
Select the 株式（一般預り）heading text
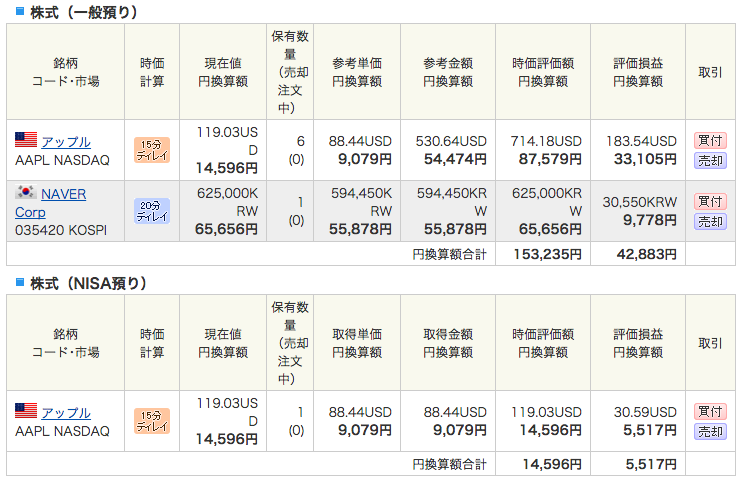[x=84, y=12]
